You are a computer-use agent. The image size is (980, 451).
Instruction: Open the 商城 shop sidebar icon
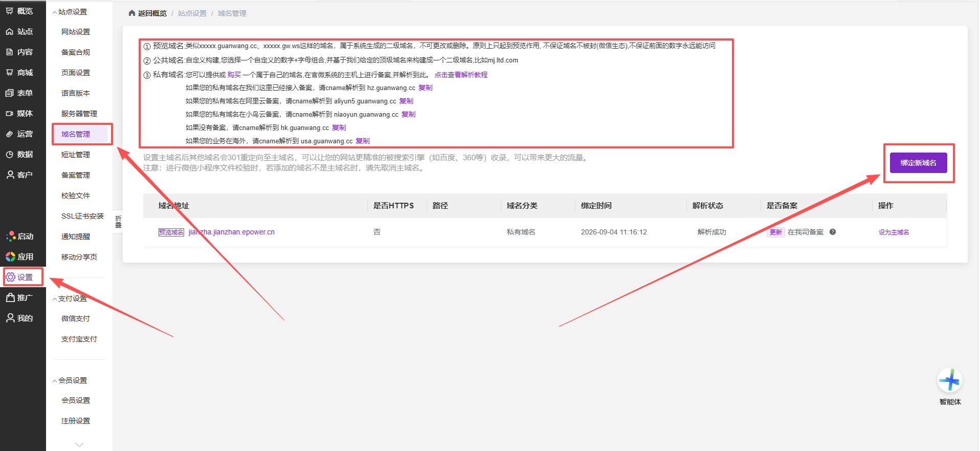pyautogui.click(x=10, y=72)
